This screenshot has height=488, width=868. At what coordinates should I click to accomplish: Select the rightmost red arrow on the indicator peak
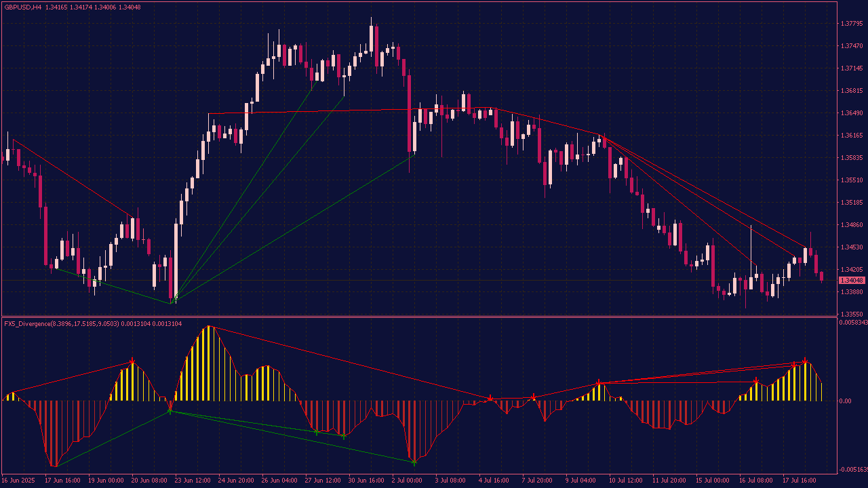point(805,361)
